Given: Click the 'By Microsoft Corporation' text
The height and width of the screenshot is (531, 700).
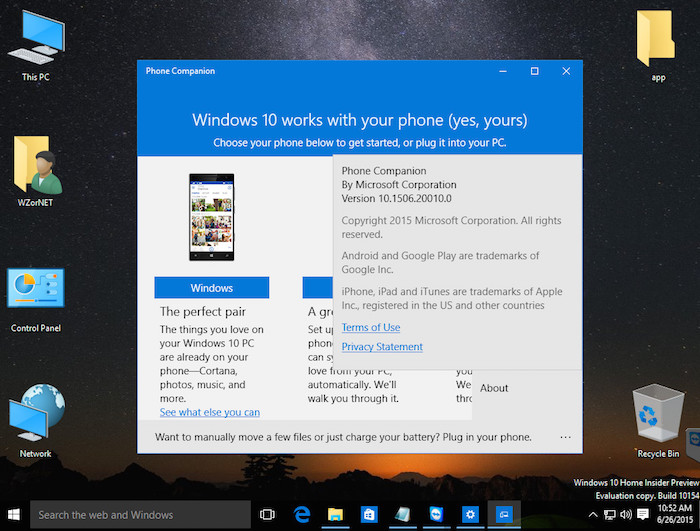Looking at the screenshot, I should (x=399, y=184).
